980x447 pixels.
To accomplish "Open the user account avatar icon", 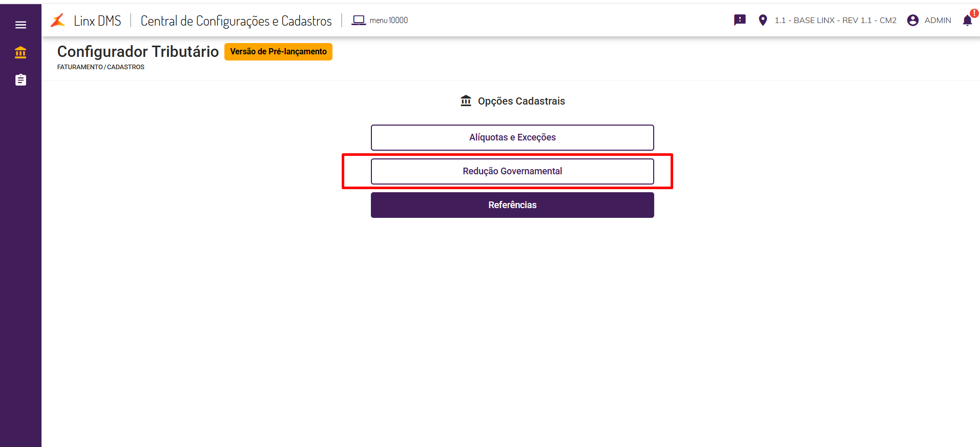I will [x=912, y=20].
